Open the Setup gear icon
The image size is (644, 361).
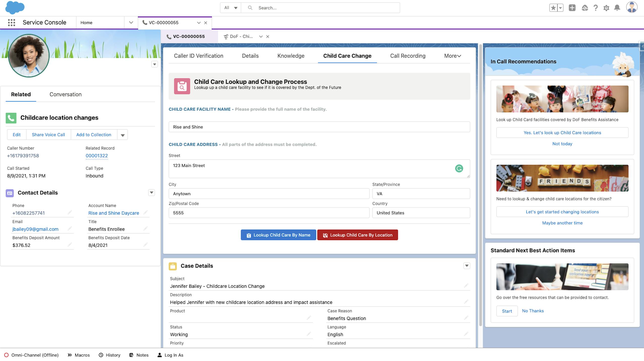[x=606, y=8]
